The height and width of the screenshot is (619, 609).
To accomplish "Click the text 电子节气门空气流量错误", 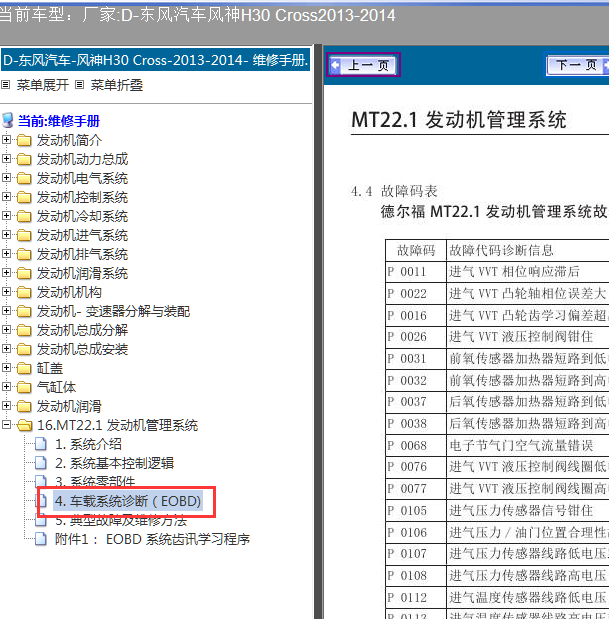I will coord(521,445).
